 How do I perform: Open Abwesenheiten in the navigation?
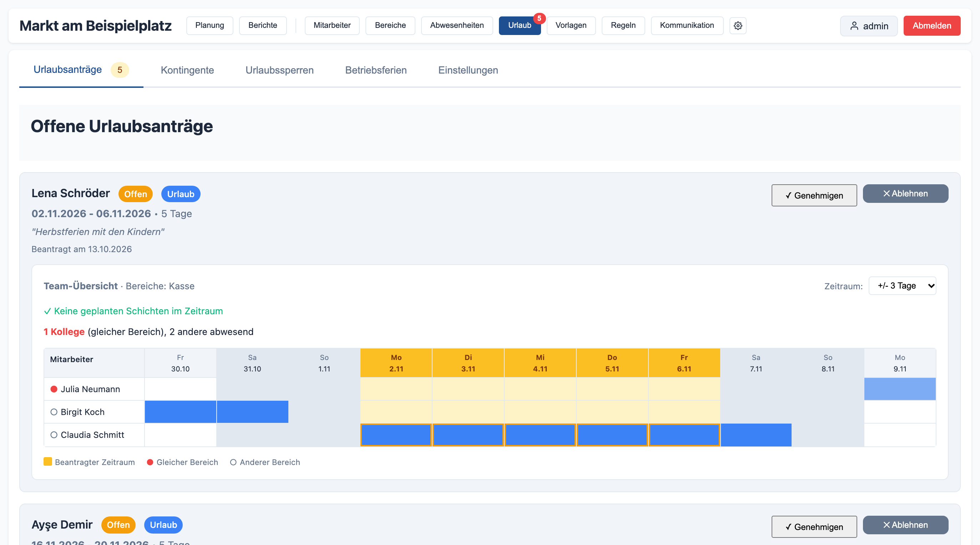point(457,25)
